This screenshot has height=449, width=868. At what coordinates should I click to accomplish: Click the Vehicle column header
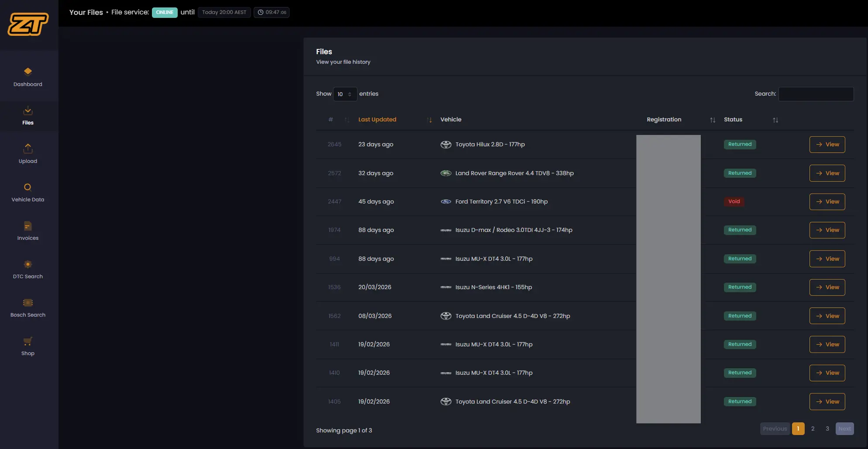point(451,119)
